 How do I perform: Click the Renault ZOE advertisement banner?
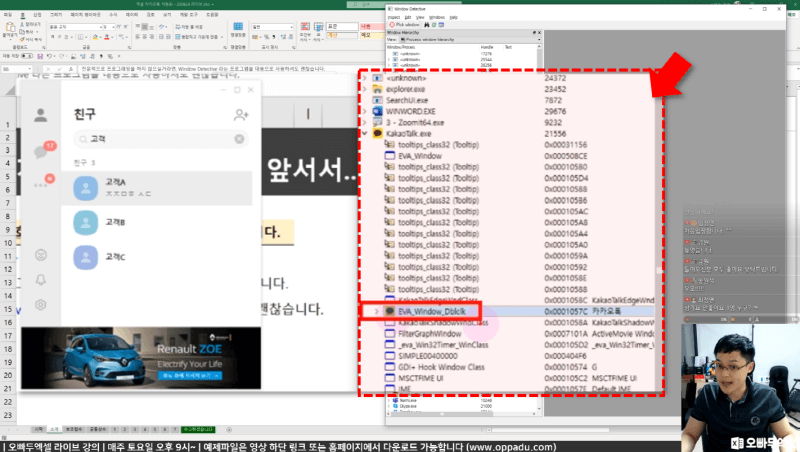141,358
